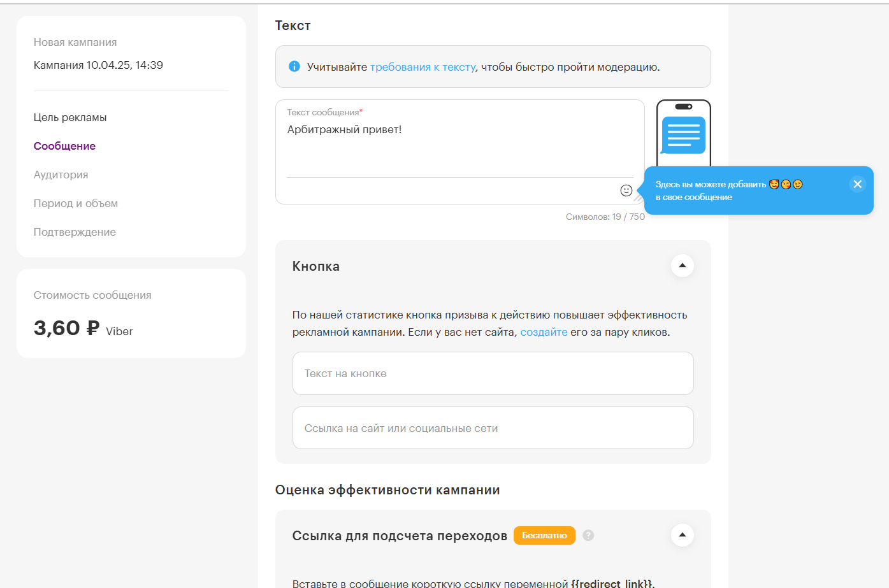Click the 3,60 ₽ message price

(x=66, y=328)
